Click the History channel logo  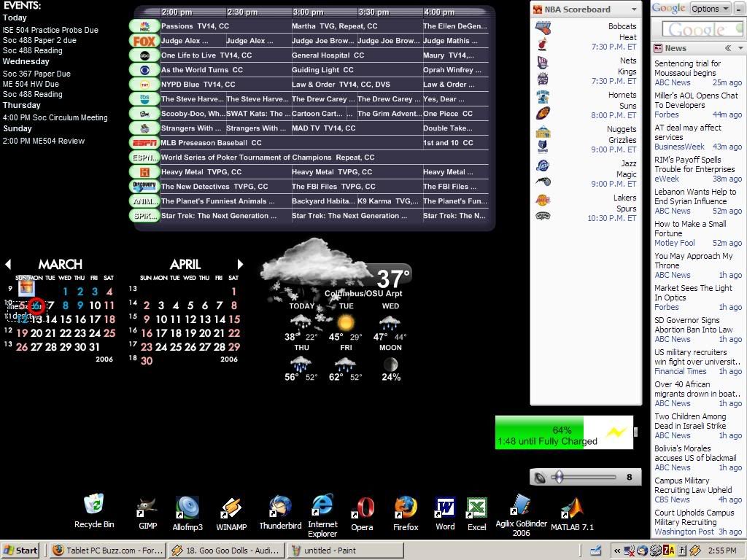pyautogui.click(x=144, y=172)
